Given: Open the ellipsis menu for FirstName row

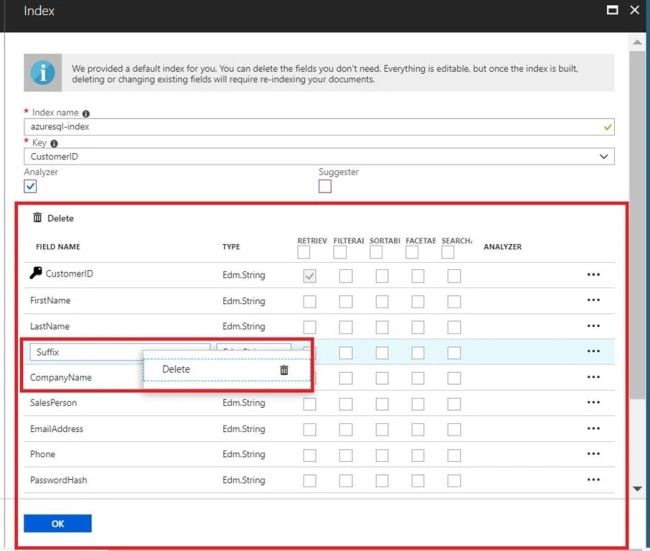Looking at the screenshot, I should (x=593, y=300).
